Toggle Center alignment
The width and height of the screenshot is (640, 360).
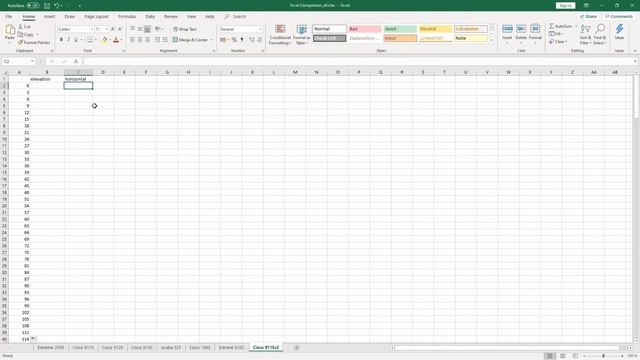[x=140, y=40]
